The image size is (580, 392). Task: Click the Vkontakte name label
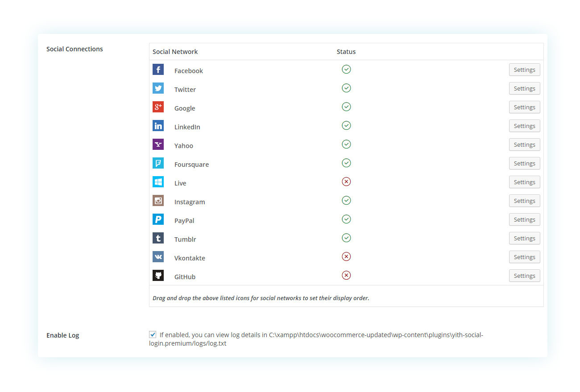tap(190, 258)
